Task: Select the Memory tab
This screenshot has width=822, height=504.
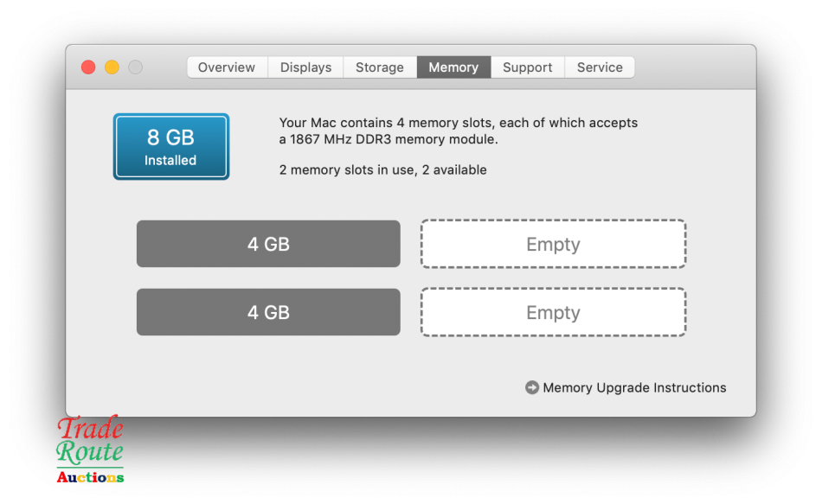Action: click(x=453, y=67)
